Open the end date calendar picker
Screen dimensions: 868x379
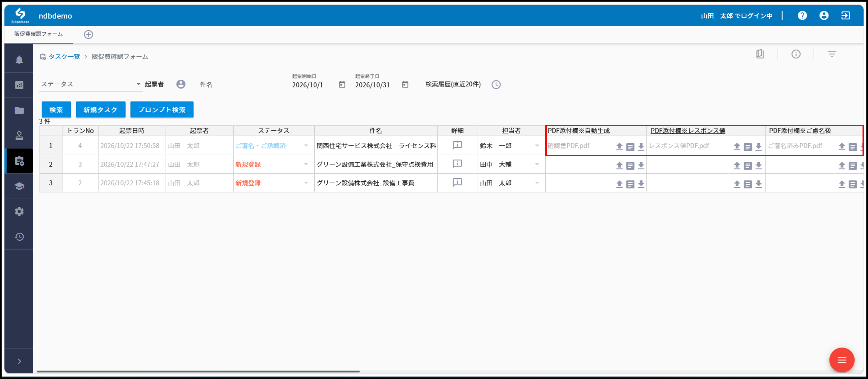(x=405, y=84)
